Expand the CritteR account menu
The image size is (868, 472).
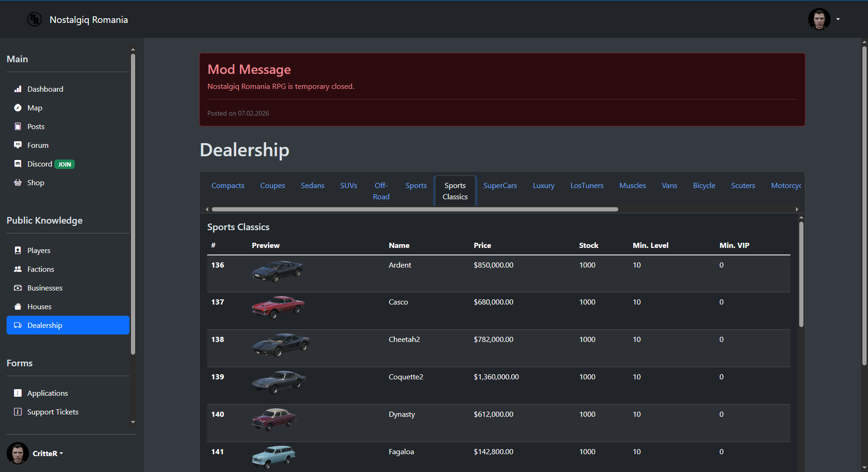pos(47,453)
